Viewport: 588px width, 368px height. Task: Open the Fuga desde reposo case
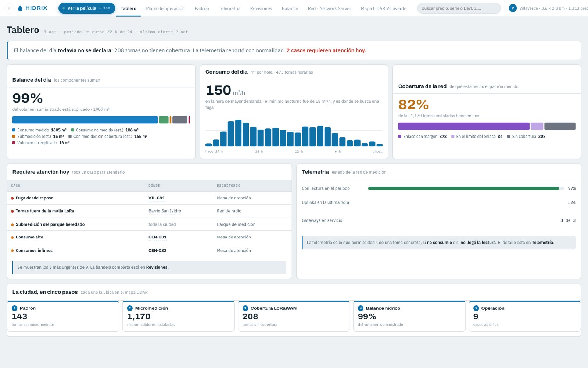(149, 198)
